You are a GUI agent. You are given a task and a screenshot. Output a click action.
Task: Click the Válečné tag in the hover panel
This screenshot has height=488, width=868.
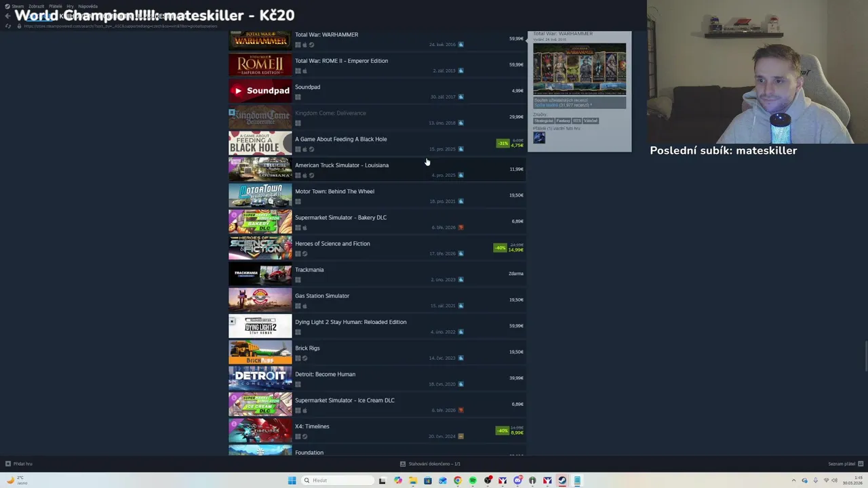coord(591,121)
